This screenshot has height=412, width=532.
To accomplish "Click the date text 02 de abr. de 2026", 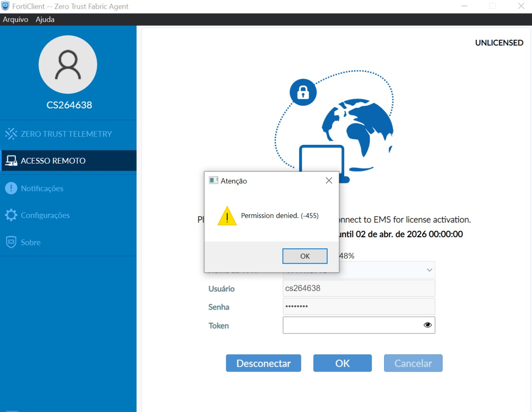I will tap(391, 234).
